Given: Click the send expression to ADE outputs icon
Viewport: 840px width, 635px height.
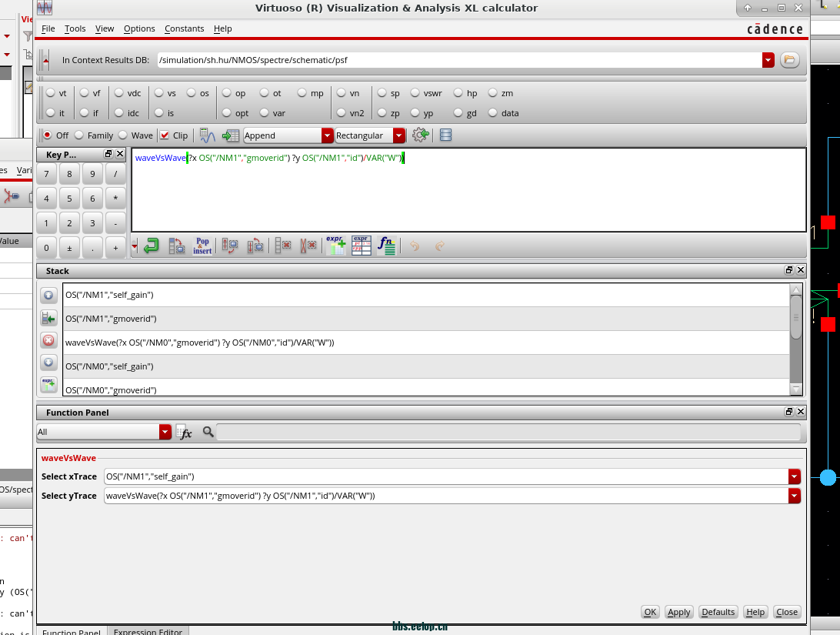Looking at the screenshot, I should (x=336, y=246).
